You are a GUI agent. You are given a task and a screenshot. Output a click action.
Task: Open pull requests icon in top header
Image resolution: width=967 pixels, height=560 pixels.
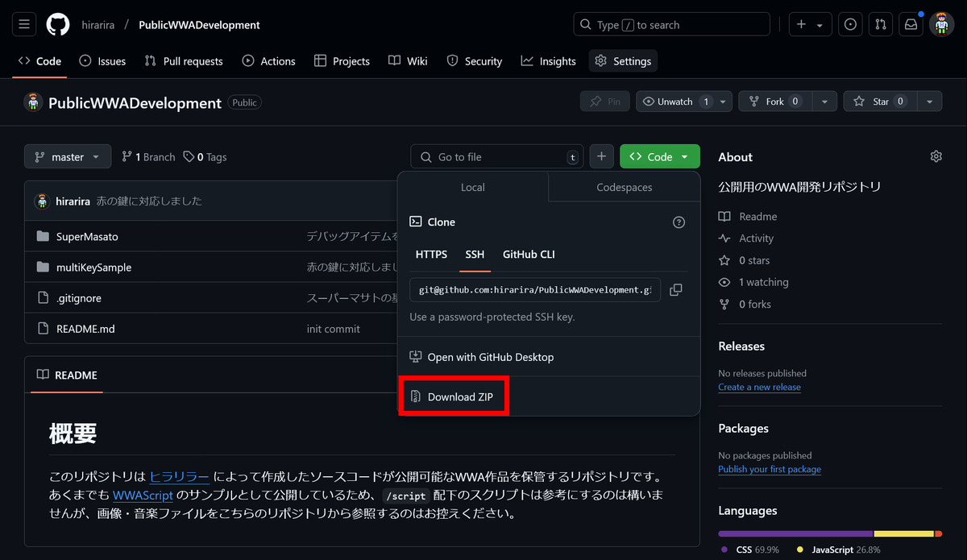881,25
